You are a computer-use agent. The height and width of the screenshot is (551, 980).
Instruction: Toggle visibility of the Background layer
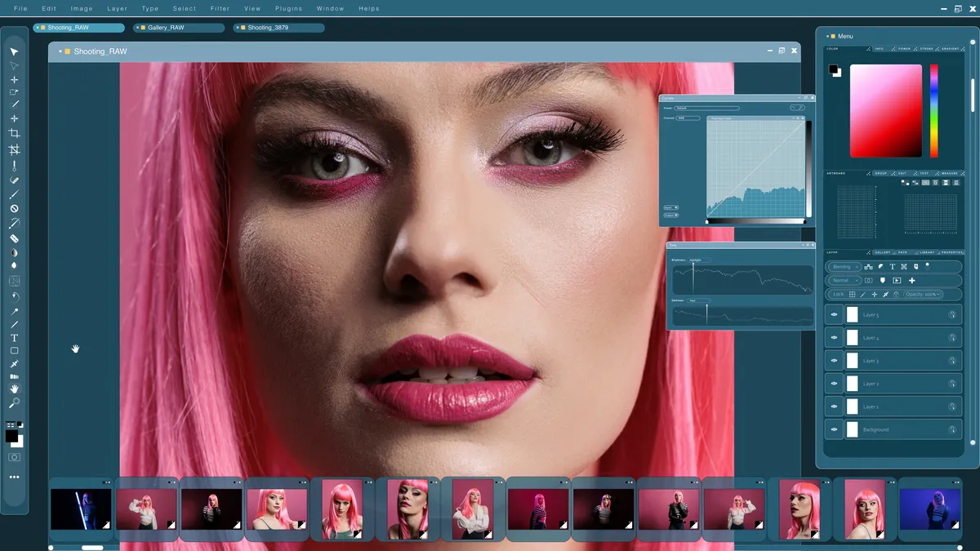click(x=834, y=429)
